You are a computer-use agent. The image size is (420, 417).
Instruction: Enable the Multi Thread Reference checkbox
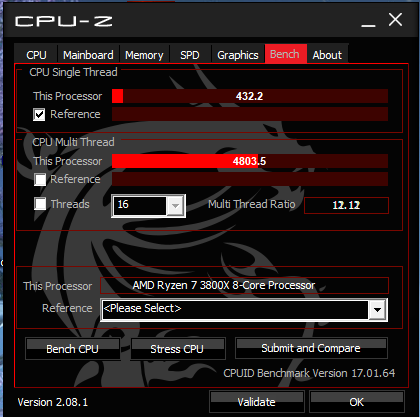(40, 179)
